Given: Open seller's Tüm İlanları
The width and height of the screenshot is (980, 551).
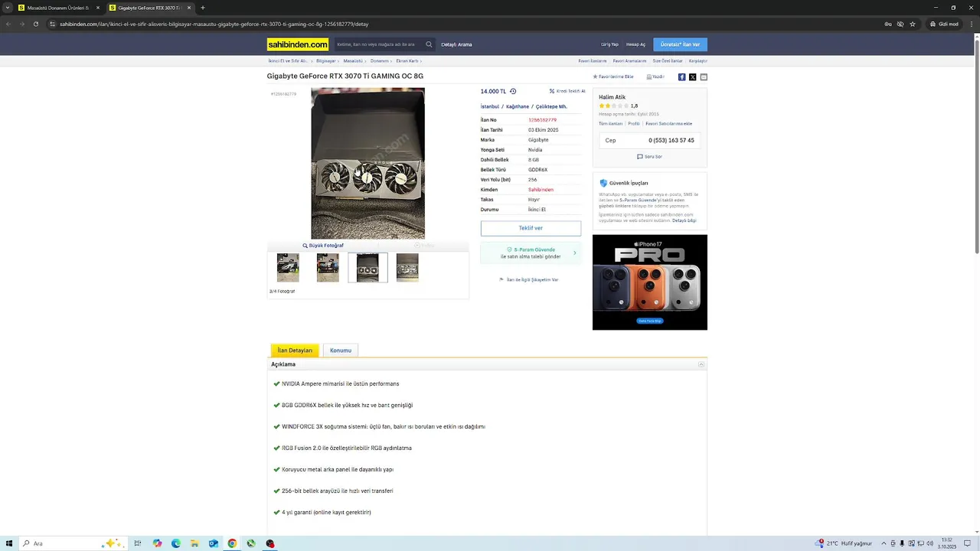Looking at the screenshot, I should click(610, 123).
